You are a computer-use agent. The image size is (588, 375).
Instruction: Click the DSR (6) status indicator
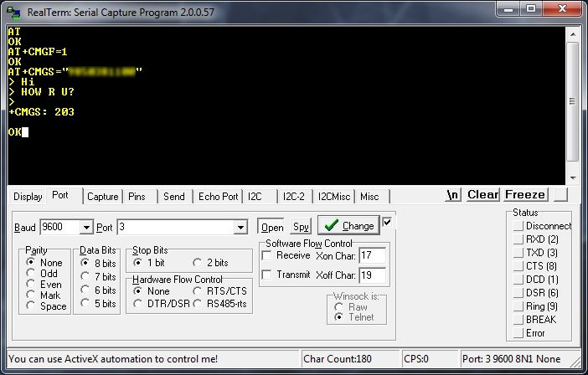coord(518,293)
